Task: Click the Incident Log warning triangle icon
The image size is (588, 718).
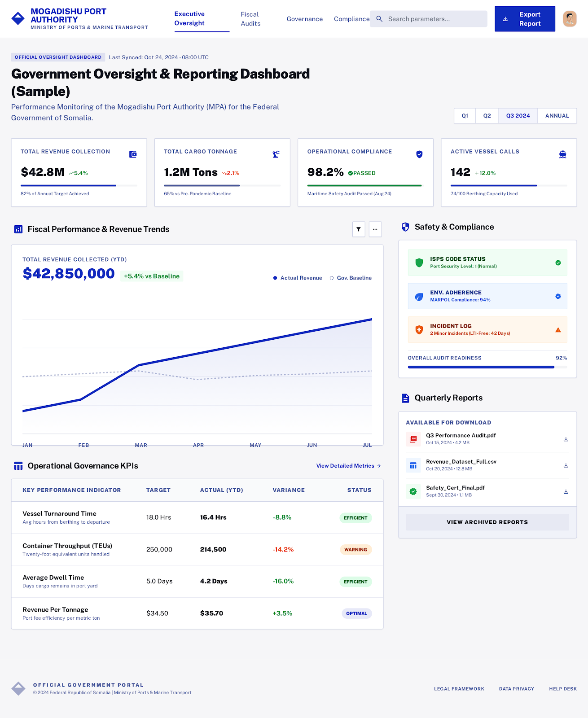Action: [558, 330]
